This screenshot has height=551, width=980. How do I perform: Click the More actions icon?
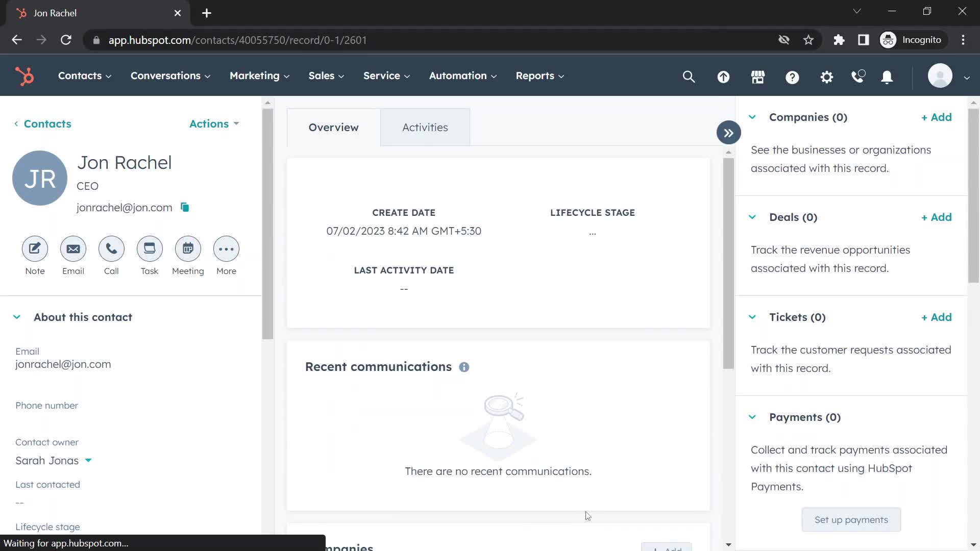226,248
